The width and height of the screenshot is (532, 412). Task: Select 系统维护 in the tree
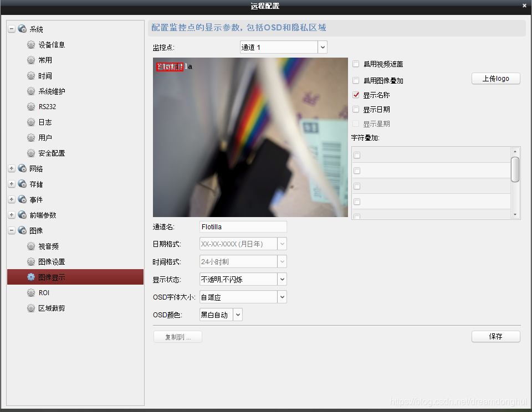52,91
